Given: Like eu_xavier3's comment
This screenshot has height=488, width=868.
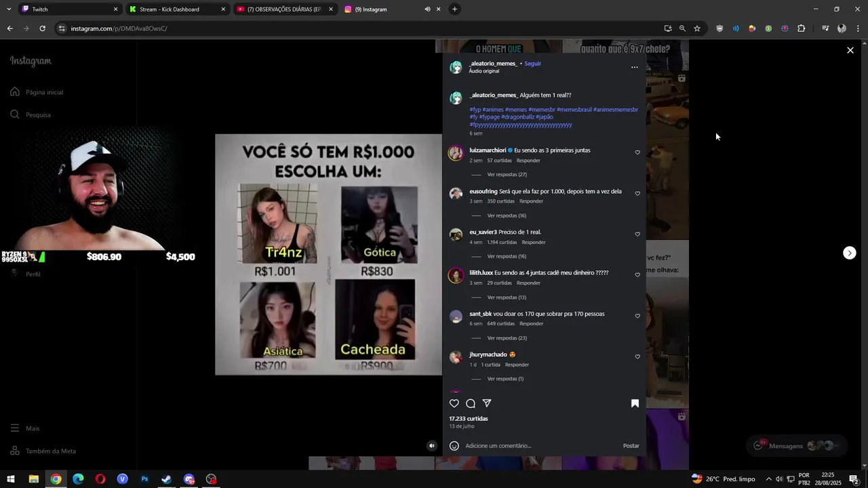Looking at the screenshot, I should tap(637, 234).
